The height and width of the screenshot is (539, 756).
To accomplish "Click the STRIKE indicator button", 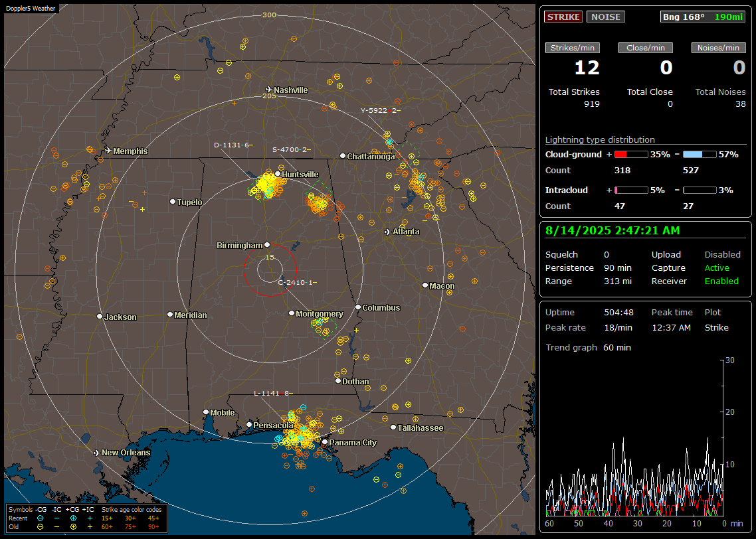I will tap(563, 17).
